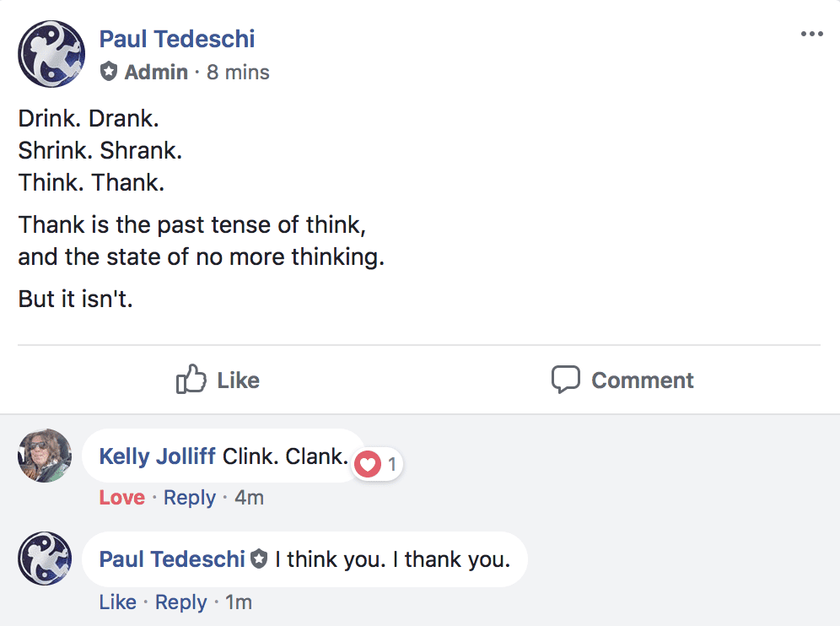
Task: Reply to Kelly Jolliff's comment
Action: [190, 498]
